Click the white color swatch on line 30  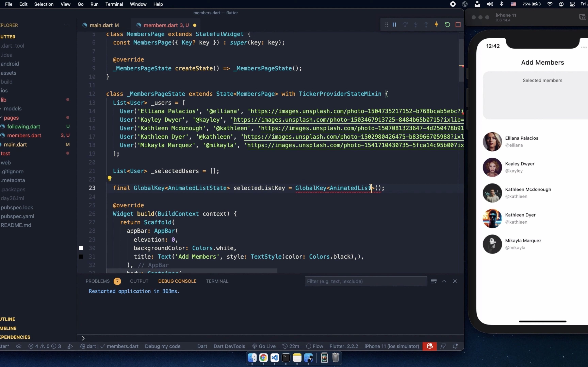(81, 248)
